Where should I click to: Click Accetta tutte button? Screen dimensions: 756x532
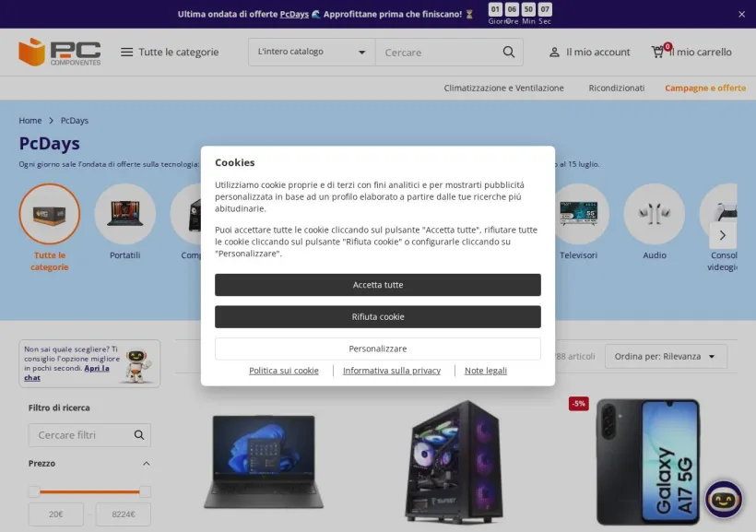(x=378, y=285)
